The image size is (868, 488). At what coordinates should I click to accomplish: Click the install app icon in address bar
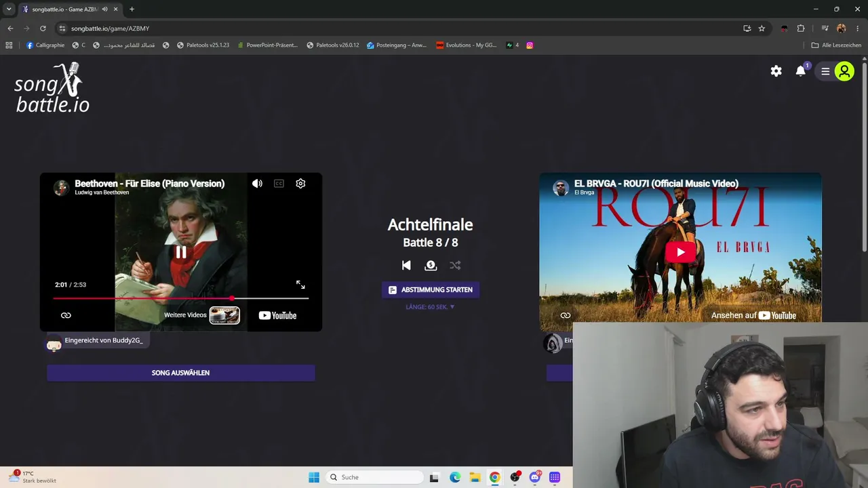747,28
